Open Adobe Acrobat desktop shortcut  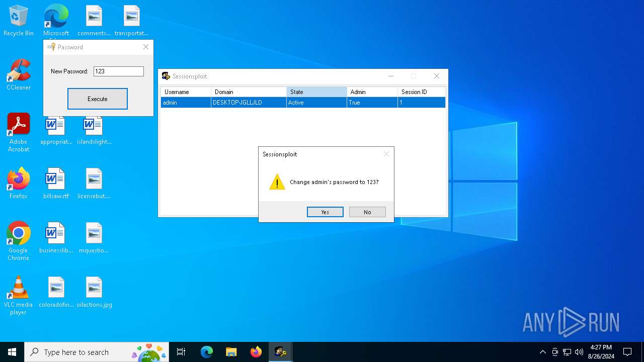(x=19, y=132)
